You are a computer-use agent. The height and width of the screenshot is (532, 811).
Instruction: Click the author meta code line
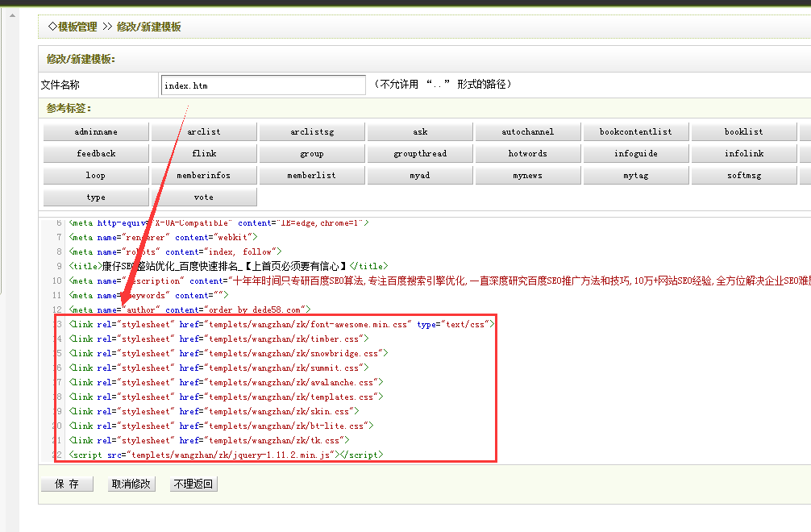(x=189, y=310)
